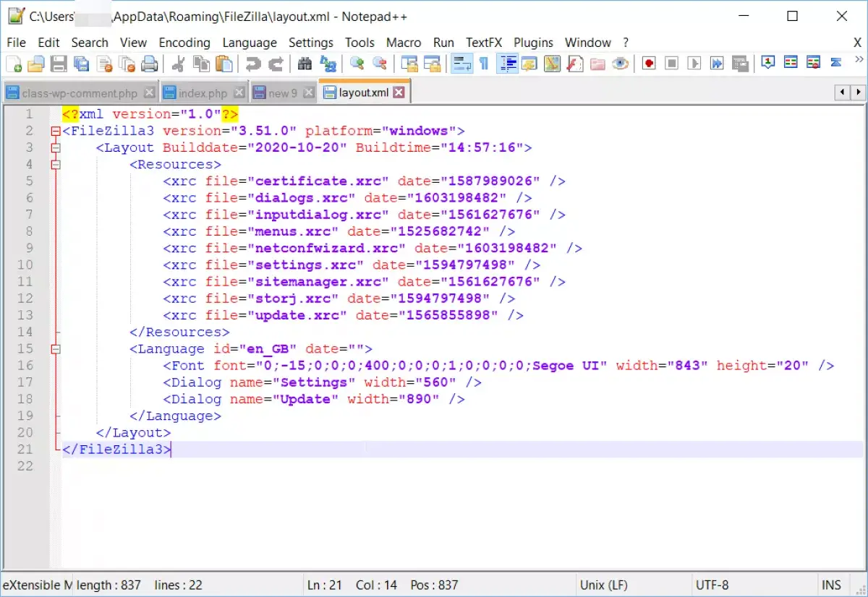
Task: Toggle the indent guide toolbar button
Action: [507, 64]
